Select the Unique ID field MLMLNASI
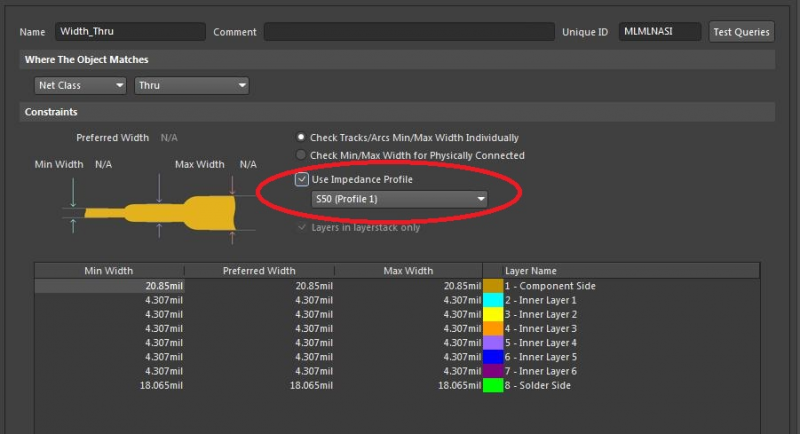 [660, 32]
